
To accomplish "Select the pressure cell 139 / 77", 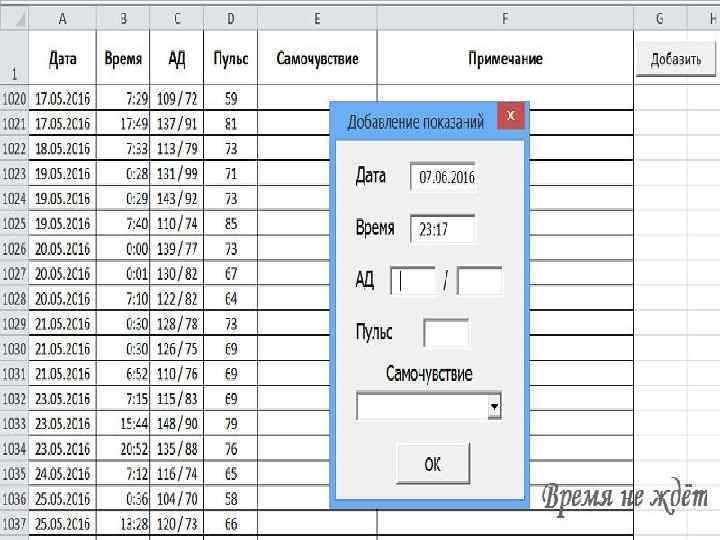I will (177, 248).
